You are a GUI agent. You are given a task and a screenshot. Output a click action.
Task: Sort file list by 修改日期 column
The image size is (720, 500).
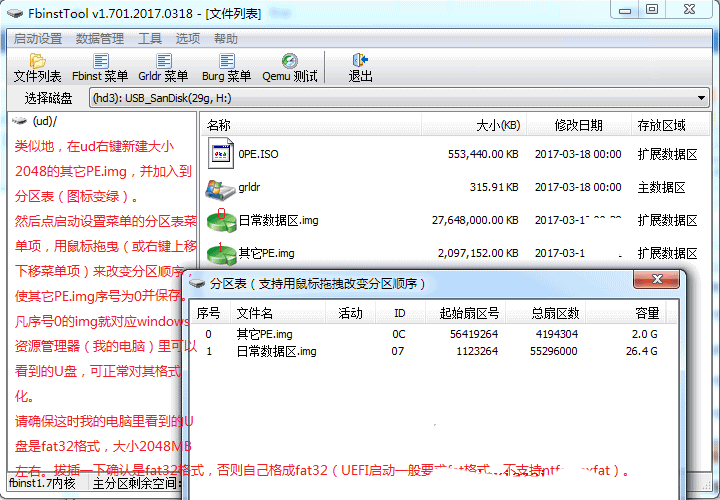coord(579,125)
